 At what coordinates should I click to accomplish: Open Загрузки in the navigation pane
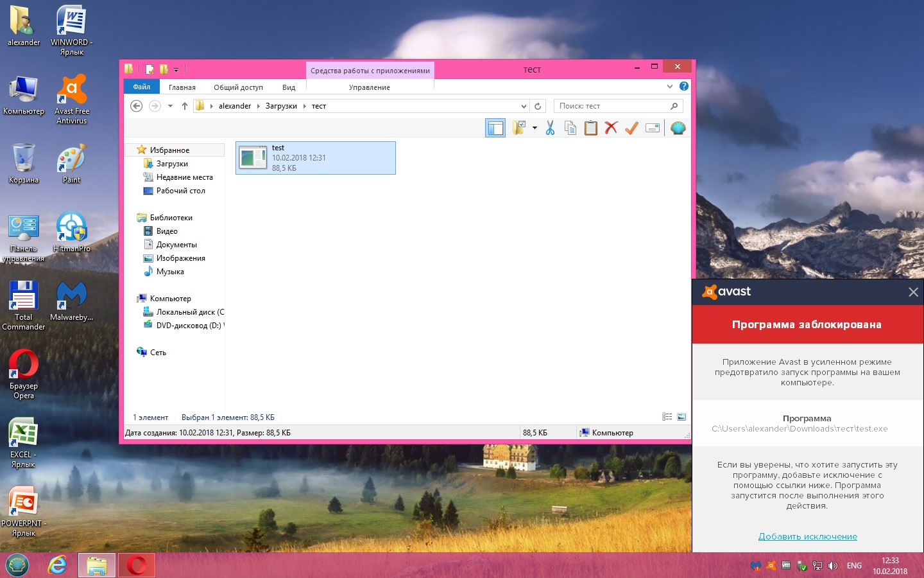[x=172, y=164]
